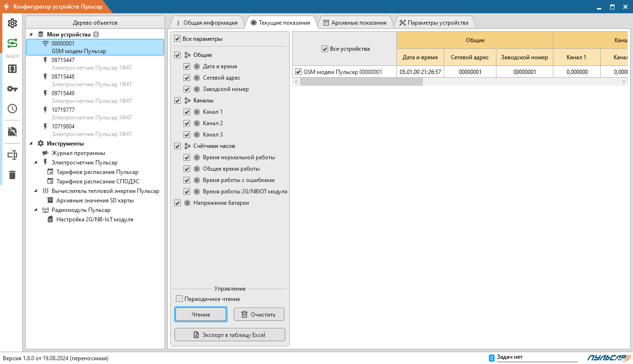The height and width of the screenshot is (364, 633).
Task: Click archive box icon of Архивные значения SD карты
Action: (50, 200)
